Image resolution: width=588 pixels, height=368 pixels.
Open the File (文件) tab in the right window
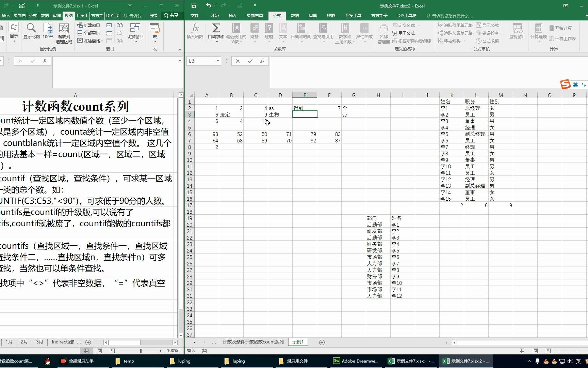tap(195, 16)
